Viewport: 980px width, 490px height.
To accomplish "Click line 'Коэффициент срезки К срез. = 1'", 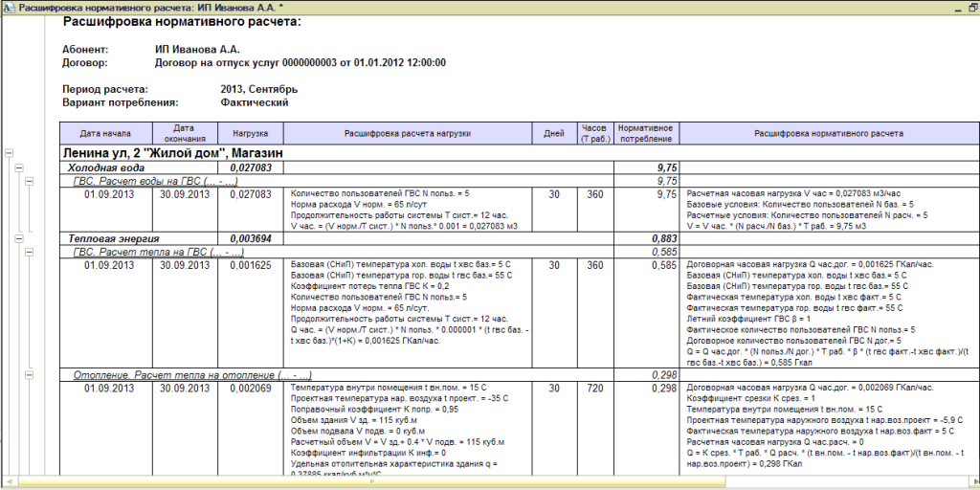I will [x=742, y=398].
